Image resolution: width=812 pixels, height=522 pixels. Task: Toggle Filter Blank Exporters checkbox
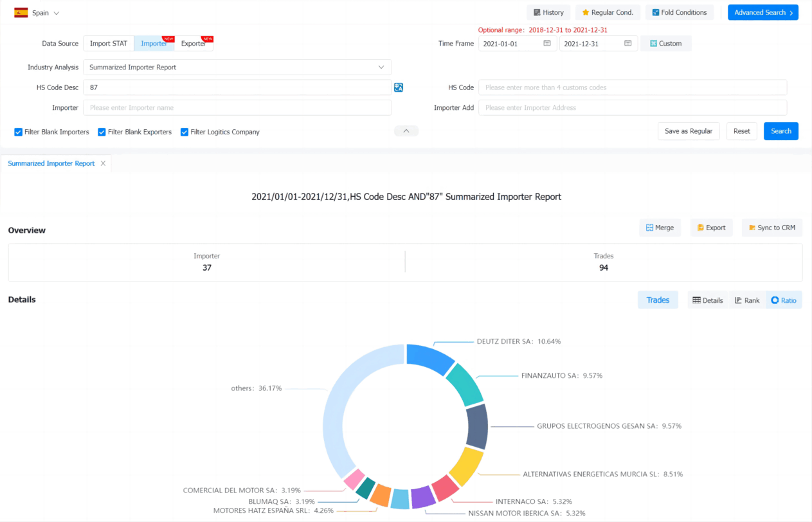(x=102, y=132)
